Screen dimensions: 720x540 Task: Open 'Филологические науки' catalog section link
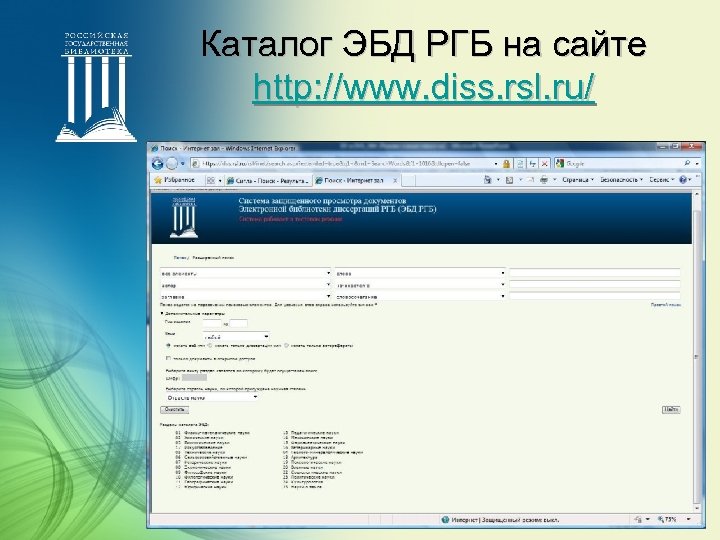pyautogui.click(x=208, y=477)
